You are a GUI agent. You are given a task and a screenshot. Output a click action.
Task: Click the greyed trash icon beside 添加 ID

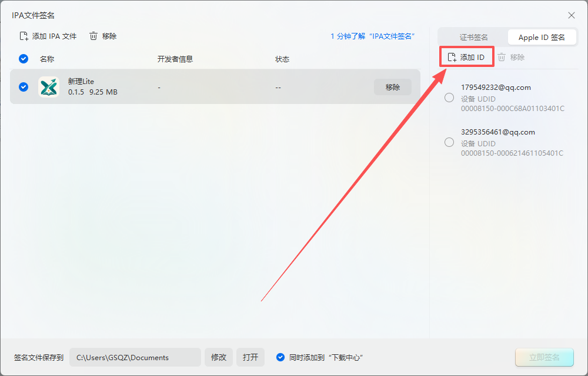pyautogui.click(x=502, y=58)
